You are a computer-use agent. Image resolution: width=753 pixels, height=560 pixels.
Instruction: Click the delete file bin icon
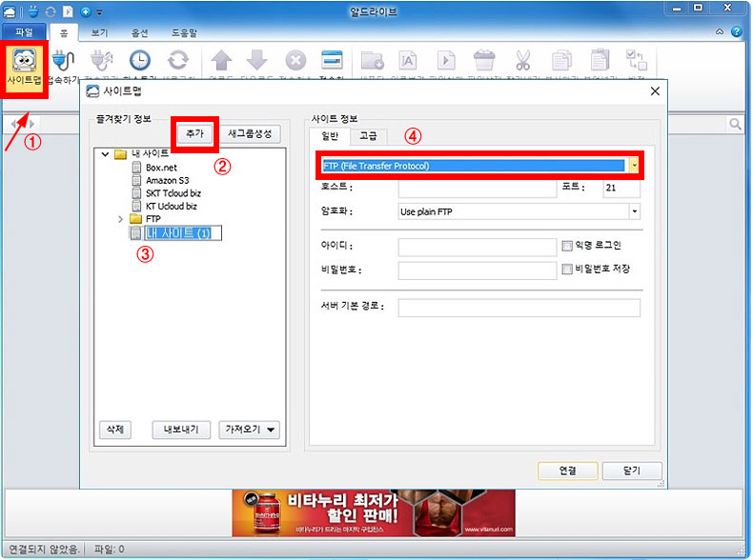tap(484, 60)
